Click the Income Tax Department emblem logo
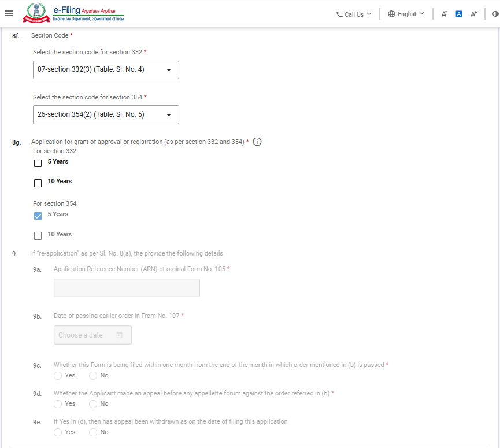Screen dimensions: 500x448 tap(36, 13)
